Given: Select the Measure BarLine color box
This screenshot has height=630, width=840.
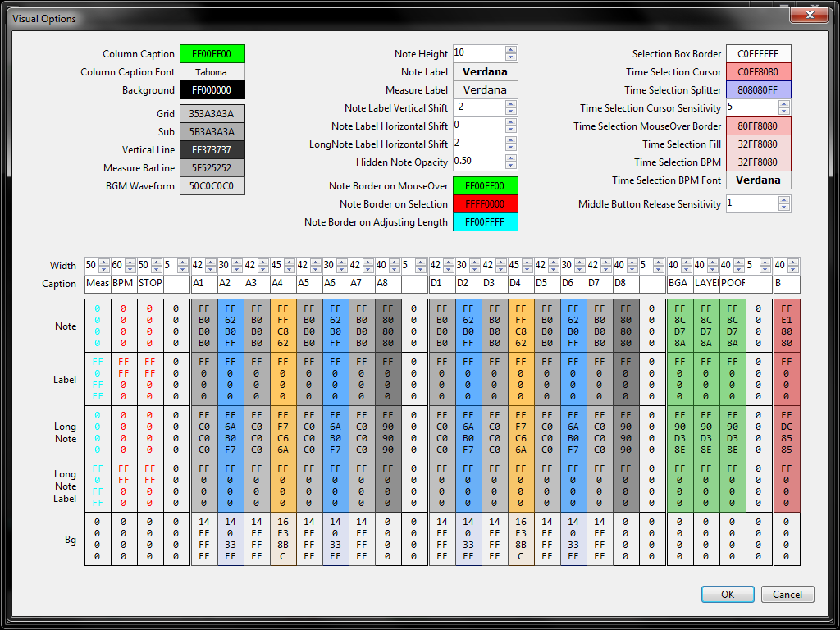Looking at the screenshot, I should 212,167.
